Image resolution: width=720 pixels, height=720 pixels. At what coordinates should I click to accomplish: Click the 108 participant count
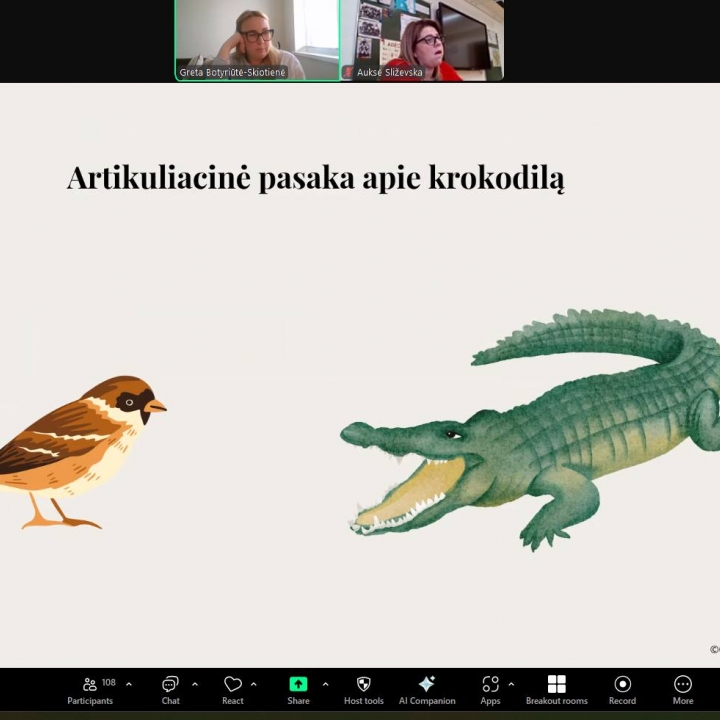109,682
